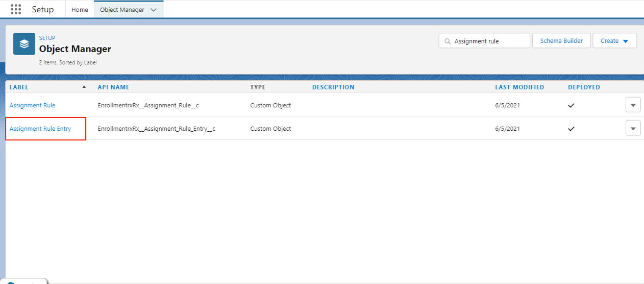Screen dimensions: 644x284
Task: Focus the Quick Find search field
Action: [x=489, y=41]
